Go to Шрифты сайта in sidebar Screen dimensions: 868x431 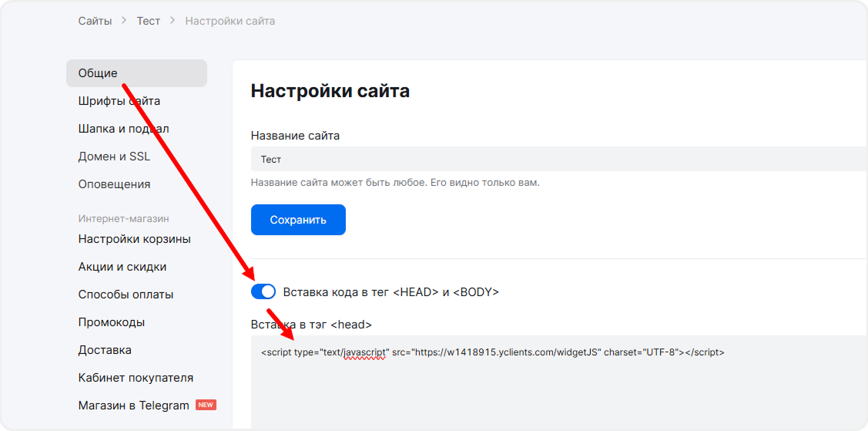[119, 101]
